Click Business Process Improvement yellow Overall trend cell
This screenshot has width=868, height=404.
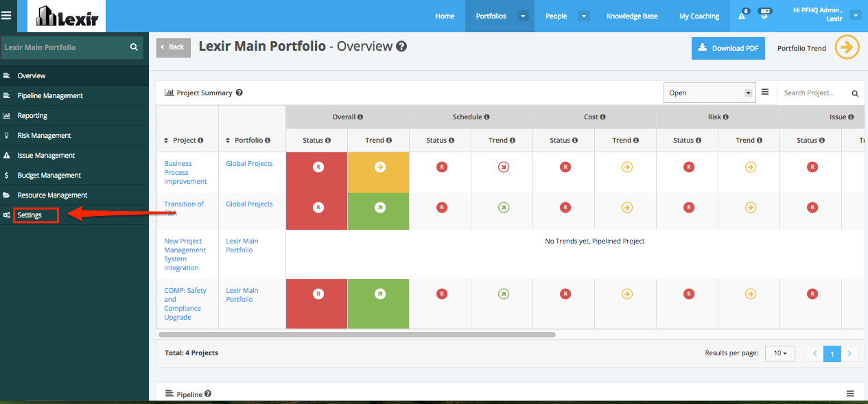click(x=378, y=172)
